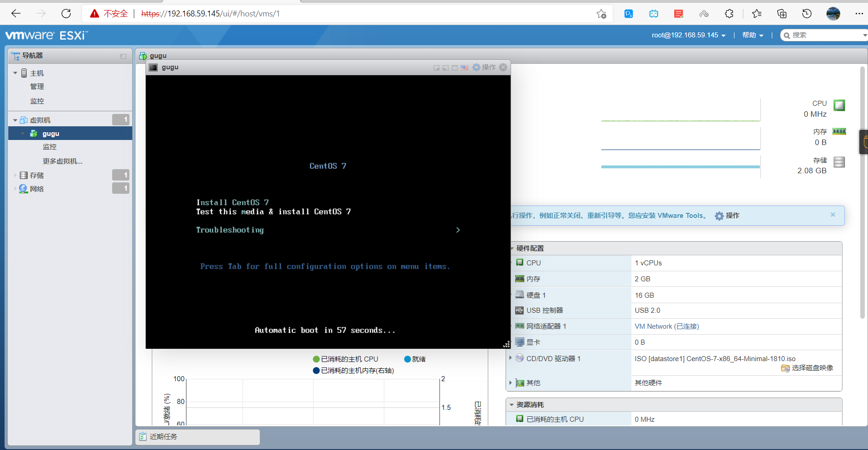Open the browser profile avatar
The height and width of the screenshot is (450, 868).
tap(833, 14)
